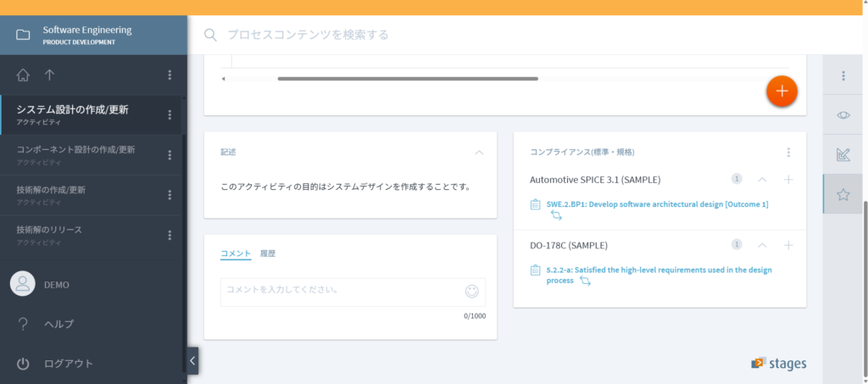Click the stages logo
868x384 pixels.
pyautogui.click(x=778, y=364)
